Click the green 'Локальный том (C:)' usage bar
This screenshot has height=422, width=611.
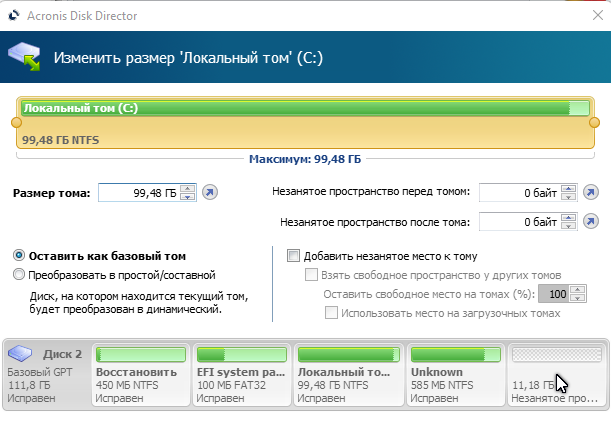pyautogui.click(x=306, y=108)
